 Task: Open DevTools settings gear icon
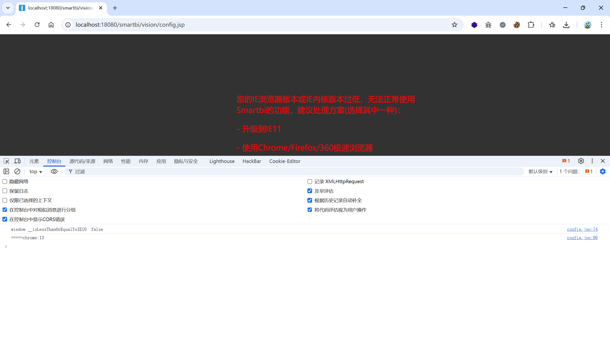click(581, 161)
